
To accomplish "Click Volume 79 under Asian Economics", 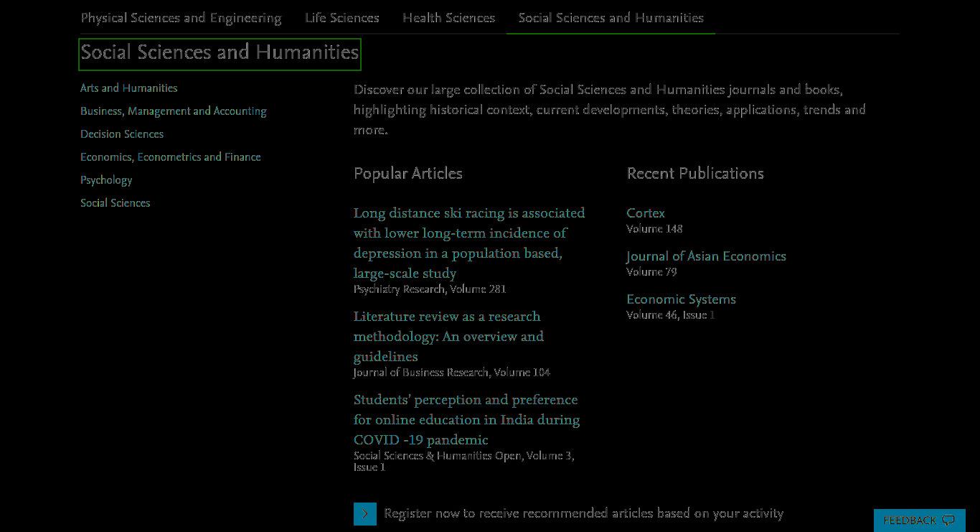I will pyautogui.click(x=651, y=272).
